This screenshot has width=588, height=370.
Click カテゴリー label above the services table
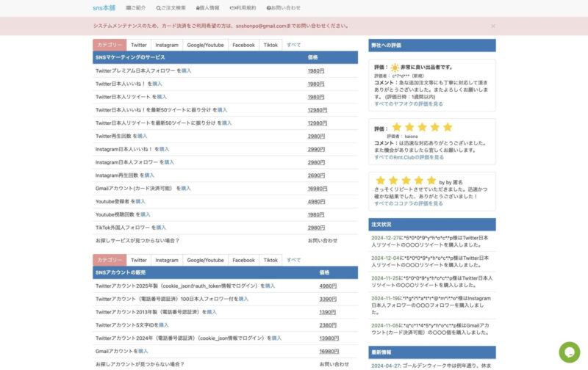(x=110, y=45)
